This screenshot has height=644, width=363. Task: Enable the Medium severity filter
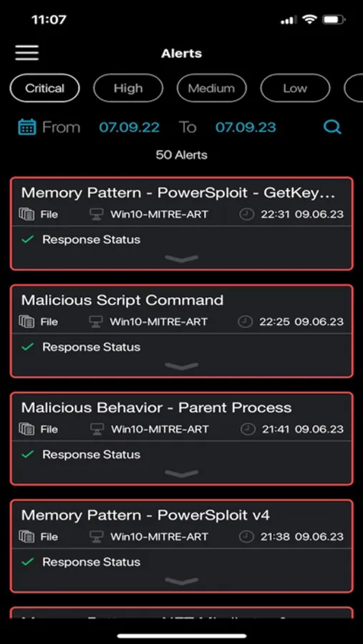click(x=212, y=88)
